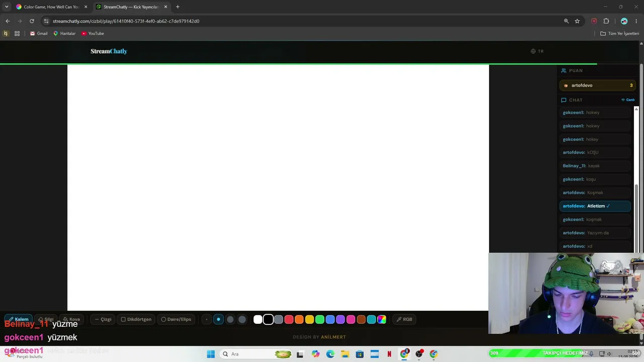Screen dimensions: 644x362
Task: Click the streamchatly.com address bar
Action: [x=302, y=21]
